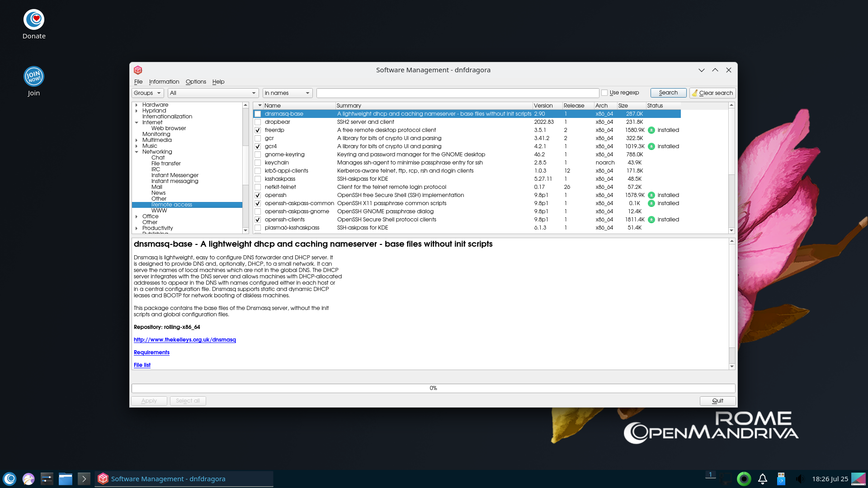The width and height of the screenshot is (868, 488).
Task: Open the dnsmasq homepage link
Action: (185, 340)
